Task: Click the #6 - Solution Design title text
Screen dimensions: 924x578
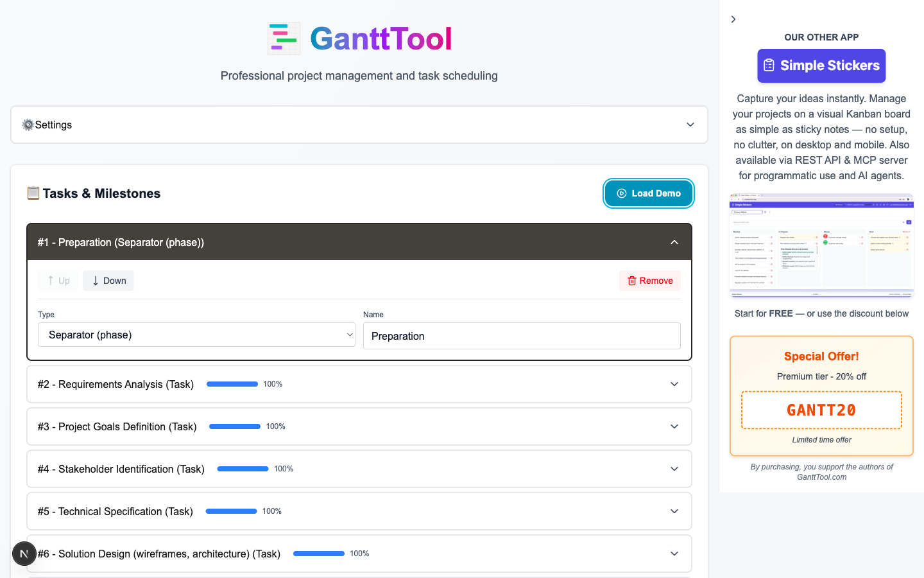Action: tap(158, 554)
